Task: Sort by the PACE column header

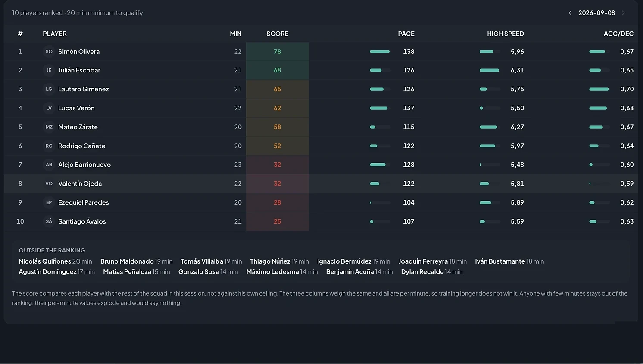Action: pyautogui.click(x=406, y=34)
